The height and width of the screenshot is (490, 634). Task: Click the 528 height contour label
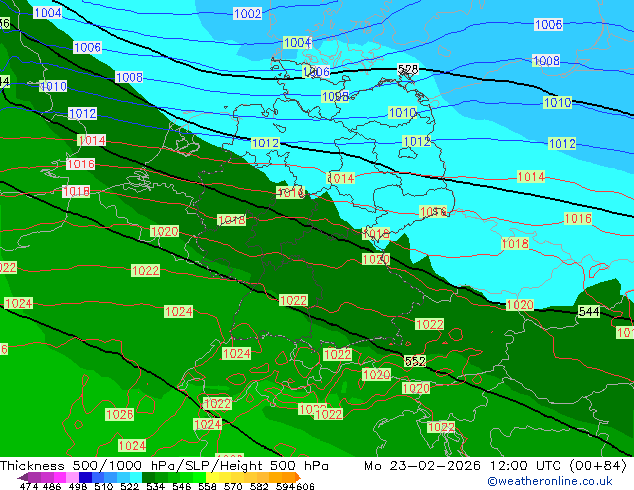click(x=408, y=69)
